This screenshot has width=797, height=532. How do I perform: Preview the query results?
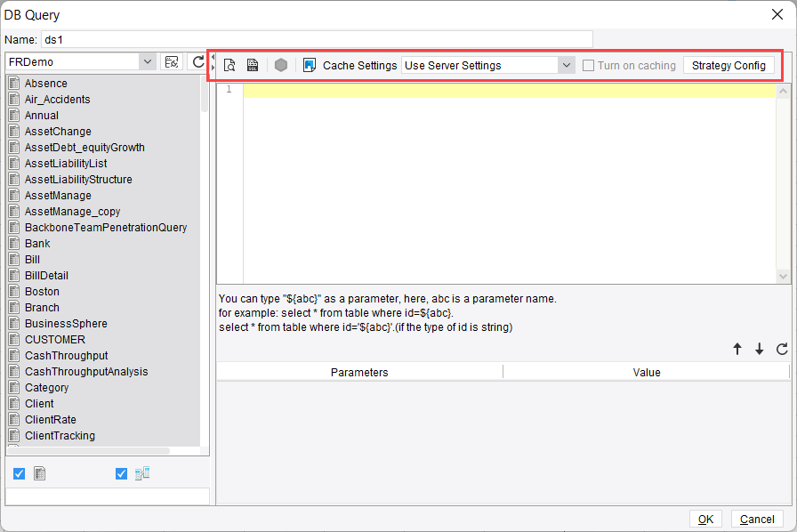click(229, 64)
